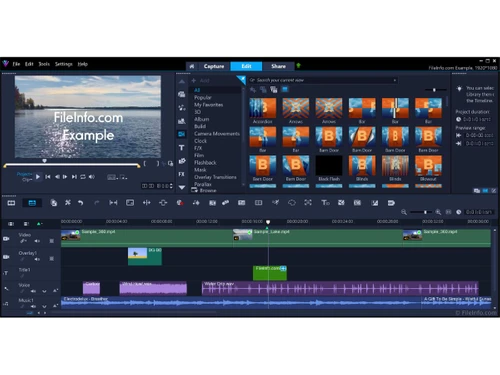
Task: Toggle the Video track camera visibility icon
Action: click(6, 239)
